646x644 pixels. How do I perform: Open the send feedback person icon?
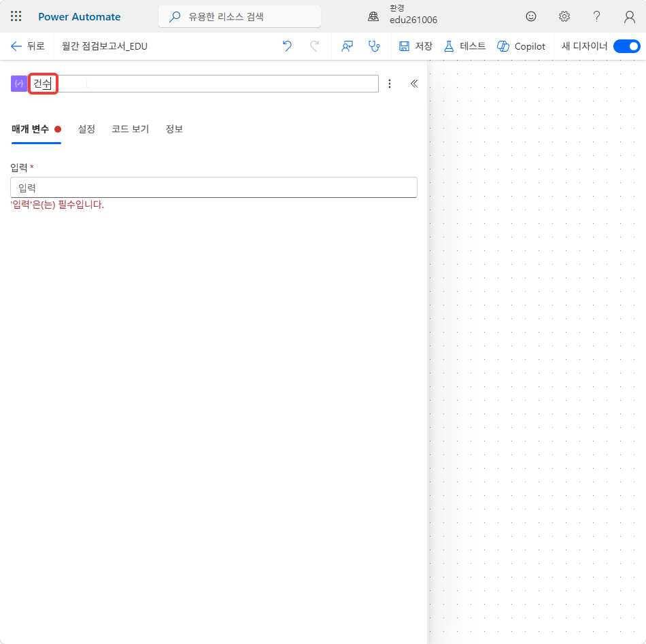[x=347, y=46]
